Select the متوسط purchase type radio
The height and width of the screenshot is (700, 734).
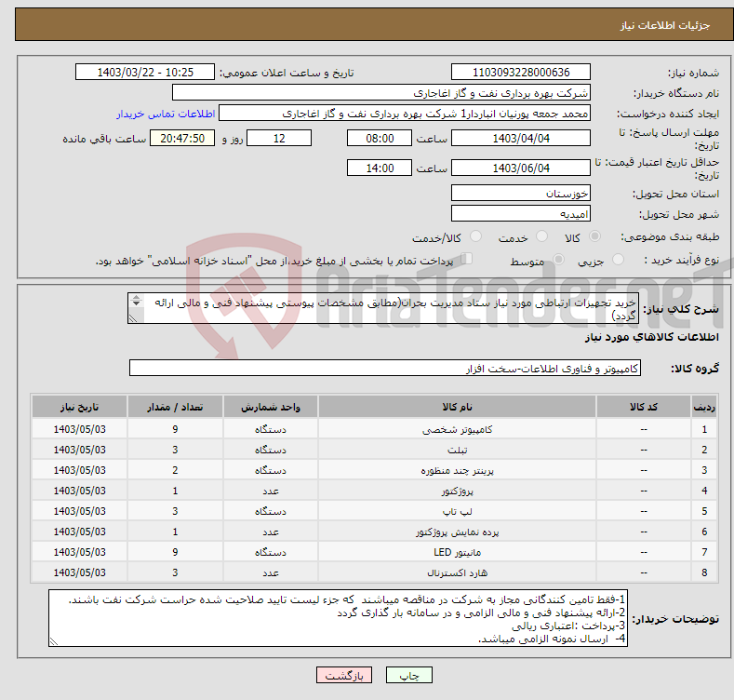click(x=558, y=259)
